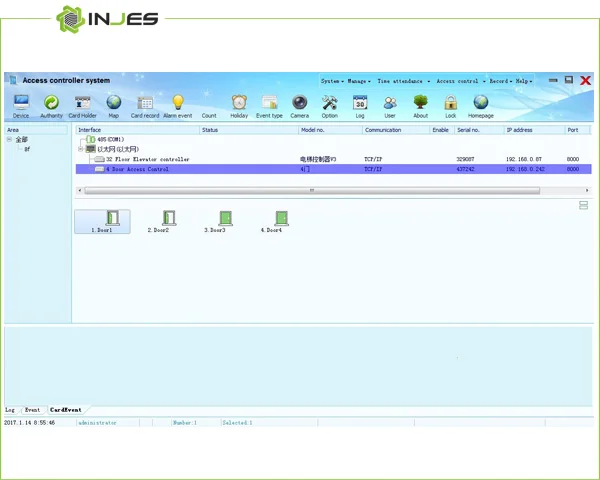Image resolution: width=600 pixels, height=480 pixels.
Task: Open the Time attendance menu
Action: [403, 81]
